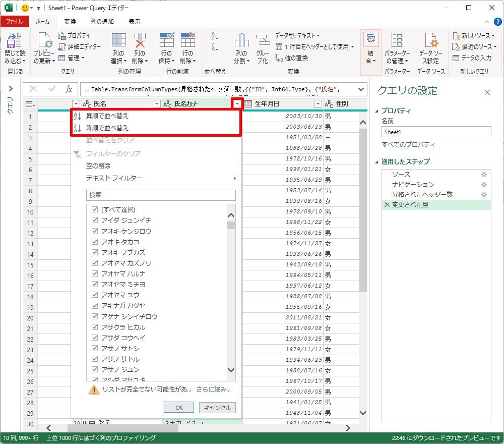The width and height of the screenshot is (504, 444).
Task: Toggle the アオヤマ ハルナ checkbox
Action: coord(94,273)
